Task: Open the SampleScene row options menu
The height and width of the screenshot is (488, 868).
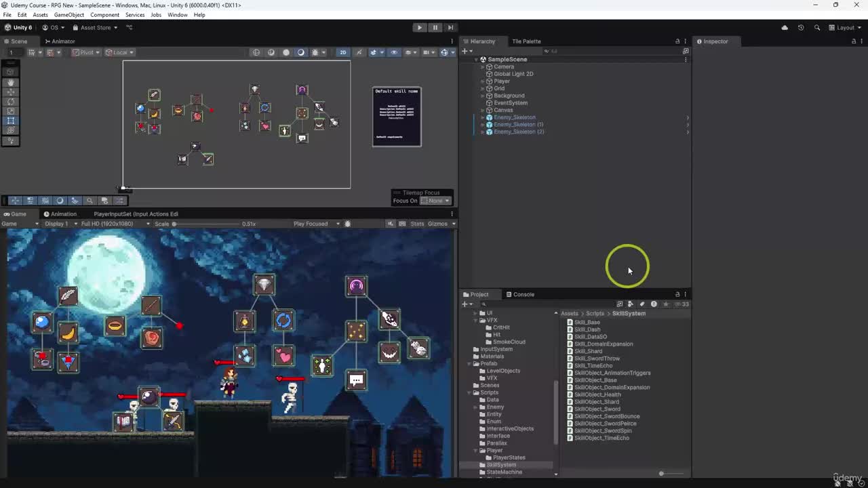Action: 686,60
